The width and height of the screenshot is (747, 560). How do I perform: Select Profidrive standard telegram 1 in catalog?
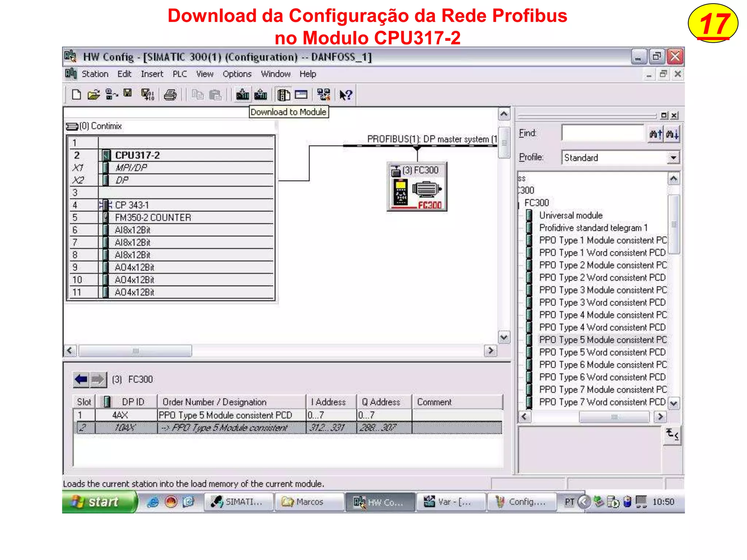coord(593,228)
